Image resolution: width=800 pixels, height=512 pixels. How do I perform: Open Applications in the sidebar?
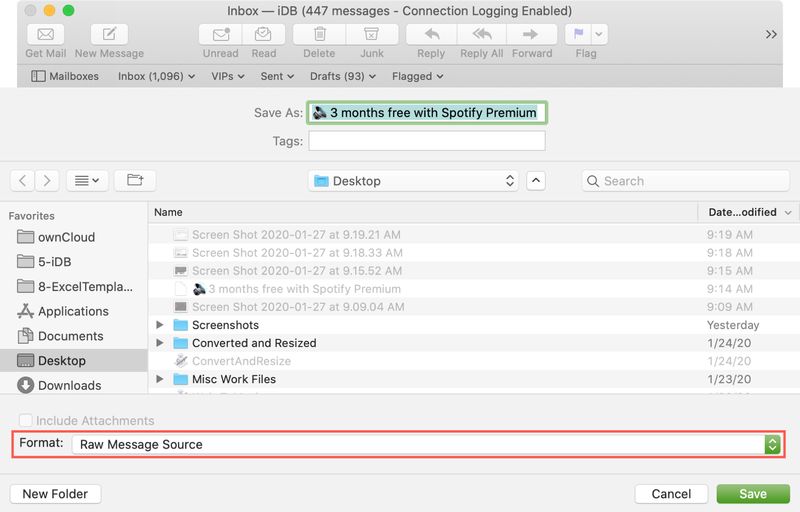73,311
